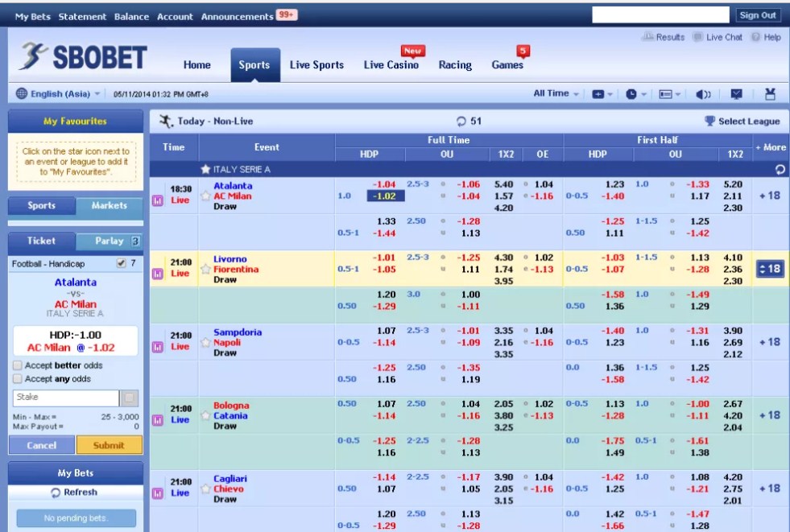Viewport: 790px width, 532px height.
Task: Open stats icon for Livorno match
Action: click(x=158, y=274)
